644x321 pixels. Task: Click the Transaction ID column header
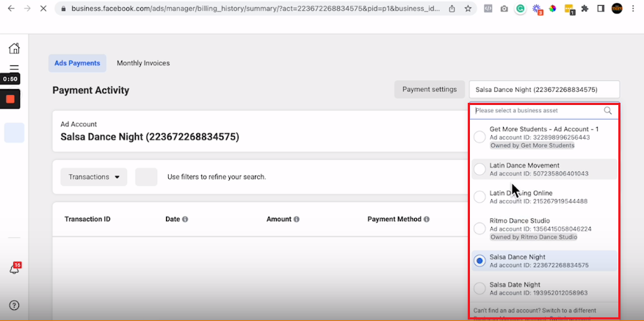(87, 219)
